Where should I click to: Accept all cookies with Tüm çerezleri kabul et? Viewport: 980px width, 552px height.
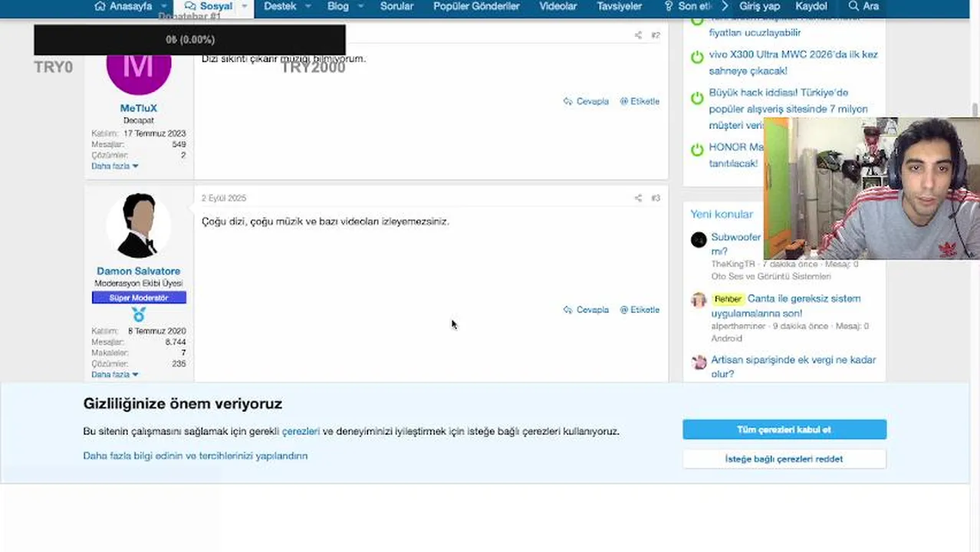tap(784, 429)
